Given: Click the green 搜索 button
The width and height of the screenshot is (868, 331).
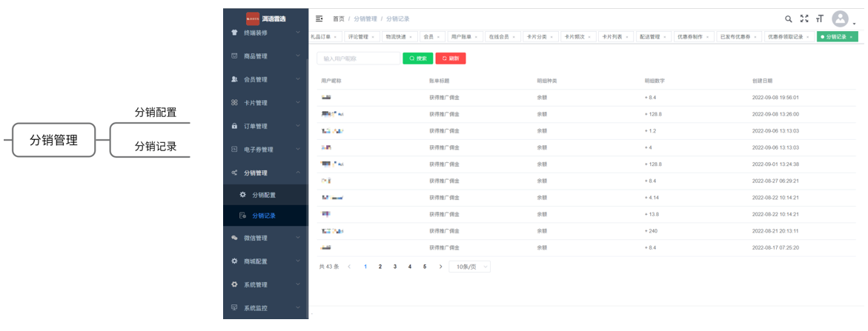Looking at the screenshot, I should 417,58.
